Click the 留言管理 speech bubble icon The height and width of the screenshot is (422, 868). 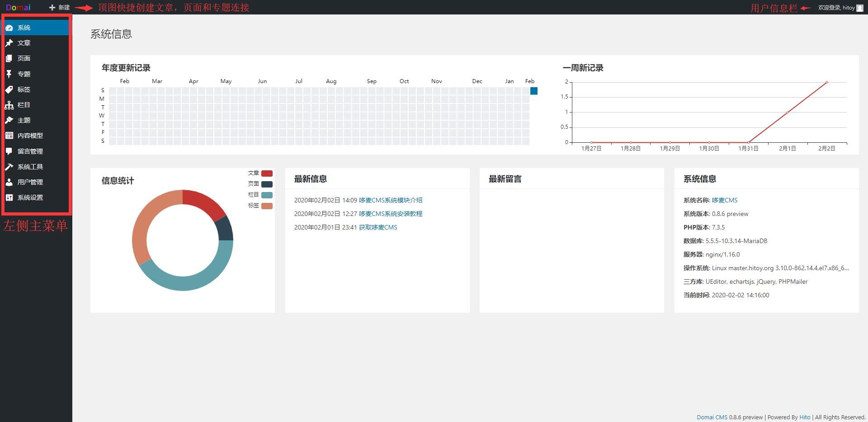[x=9, y=151]
